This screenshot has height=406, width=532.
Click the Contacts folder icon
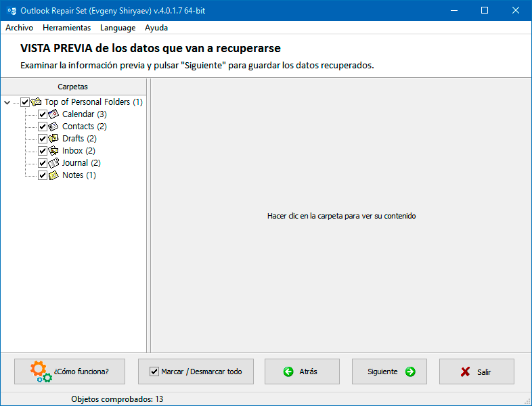53,126
